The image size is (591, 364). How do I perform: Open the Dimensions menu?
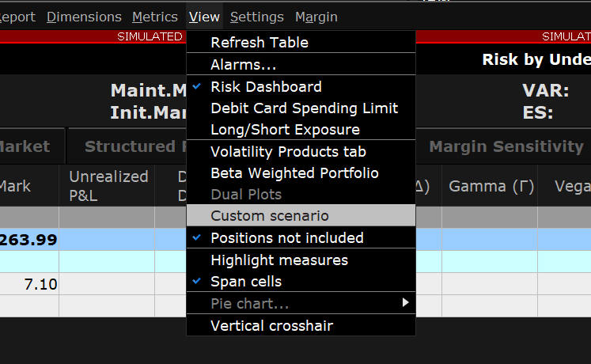84,17
